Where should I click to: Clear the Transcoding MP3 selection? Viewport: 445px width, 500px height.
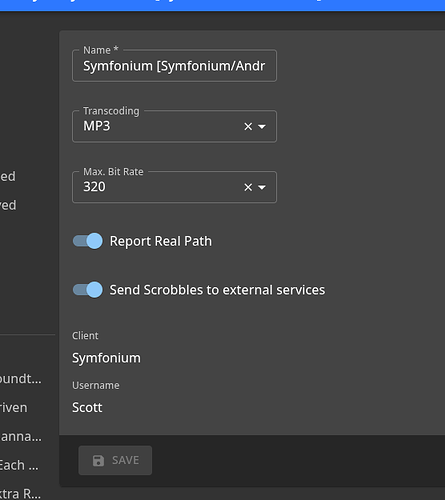248,127
